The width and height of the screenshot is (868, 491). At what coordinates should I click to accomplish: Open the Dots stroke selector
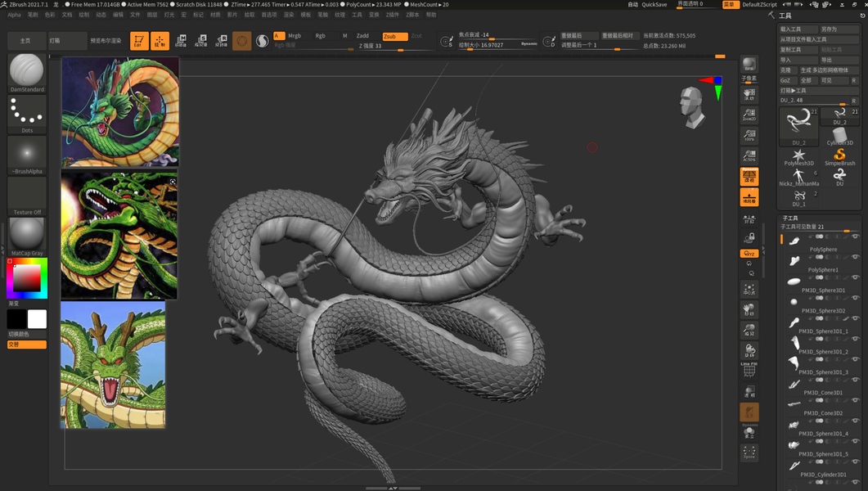coord(26,114)
